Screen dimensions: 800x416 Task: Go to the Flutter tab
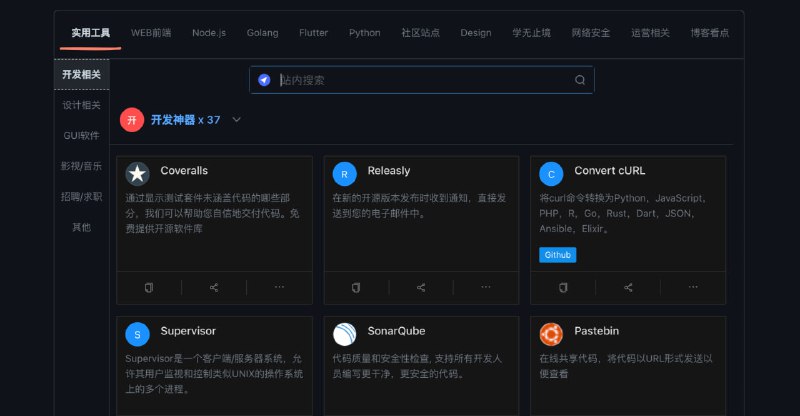click(x=313, y=33)
